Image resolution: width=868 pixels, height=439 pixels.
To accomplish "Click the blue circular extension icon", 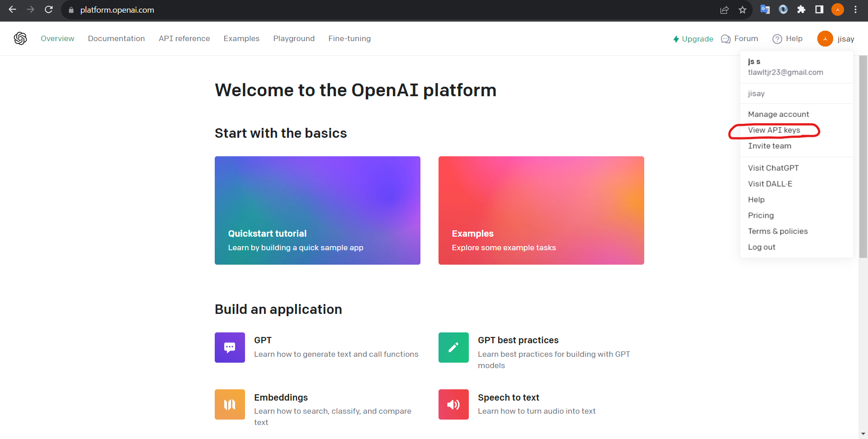I will point(783,9).
